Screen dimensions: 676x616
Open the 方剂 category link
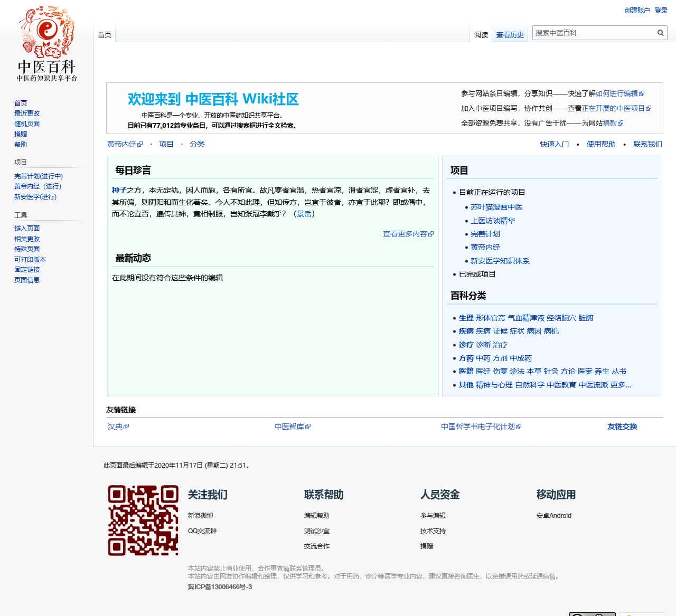(x=500, y=358)
